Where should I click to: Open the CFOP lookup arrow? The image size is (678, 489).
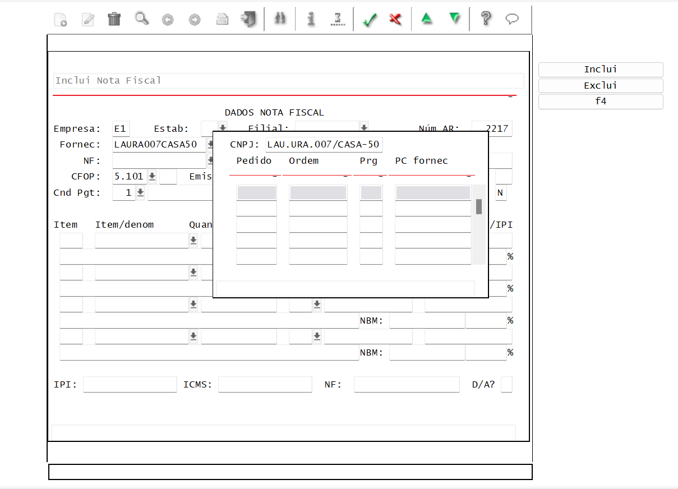pos(152,176)
